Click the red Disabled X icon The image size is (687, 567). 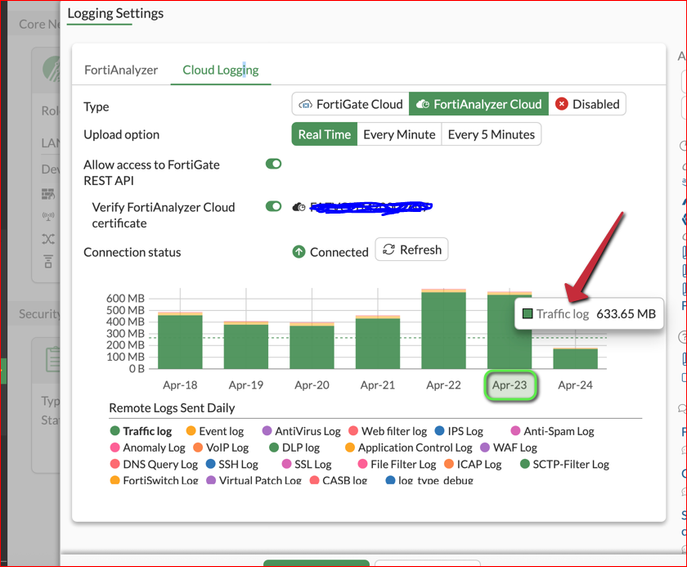(561, 104)
